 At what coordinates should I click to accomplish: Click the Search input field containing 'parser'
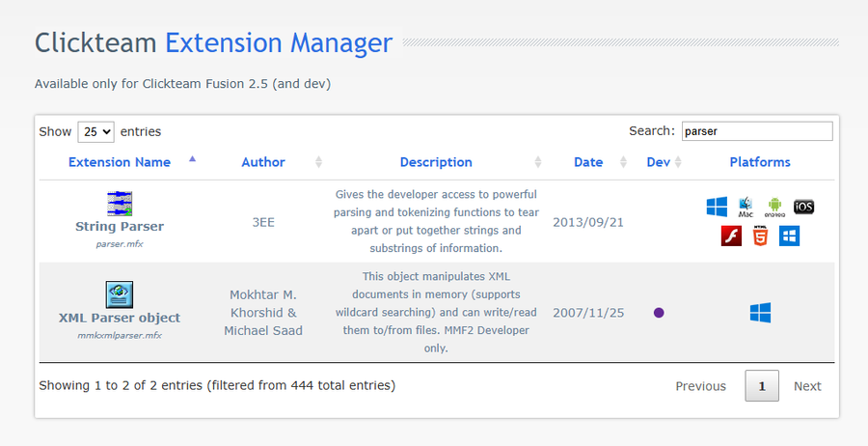(756, 131)
